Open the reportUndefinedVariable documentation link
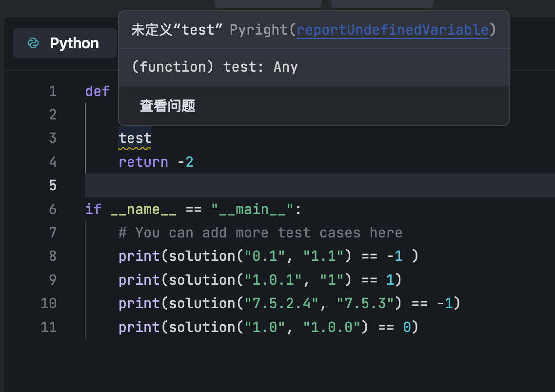This screenshot has height=392, width=555. pyautogui.click(x=393, y=30)
